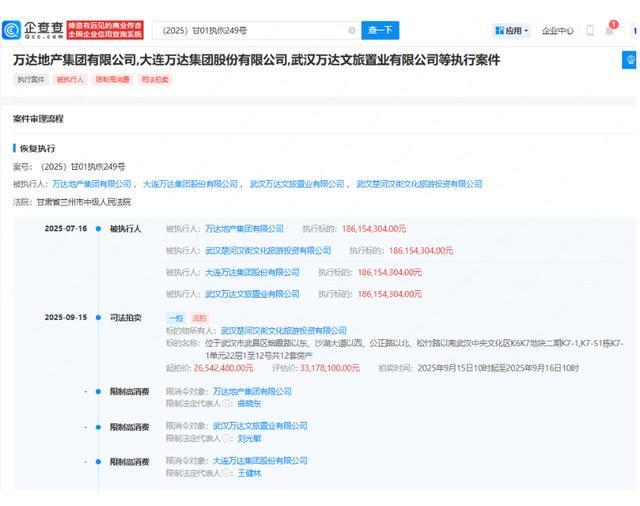Open legal representative 曲晓东 link

tap(249, 403)
